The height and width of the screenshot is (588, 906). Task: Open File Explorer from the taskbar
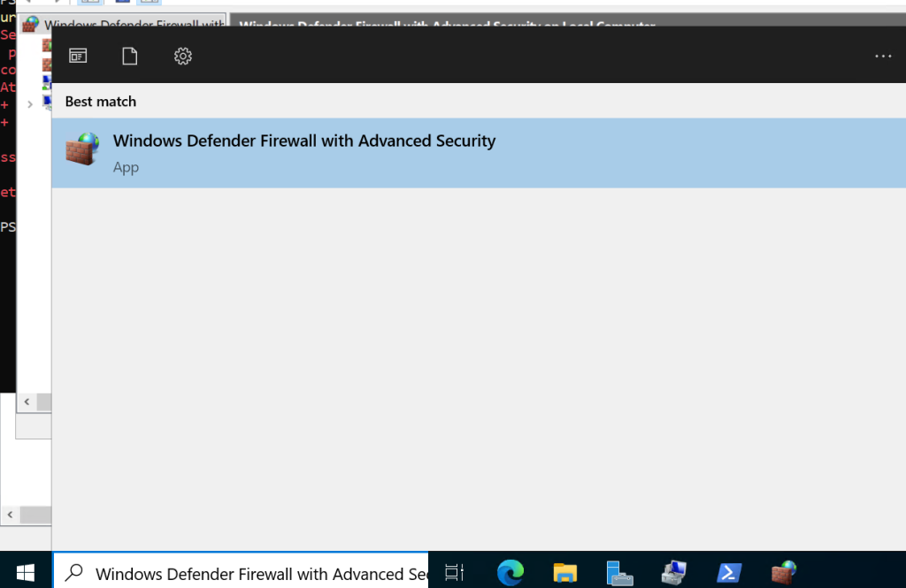coord(564,572)
